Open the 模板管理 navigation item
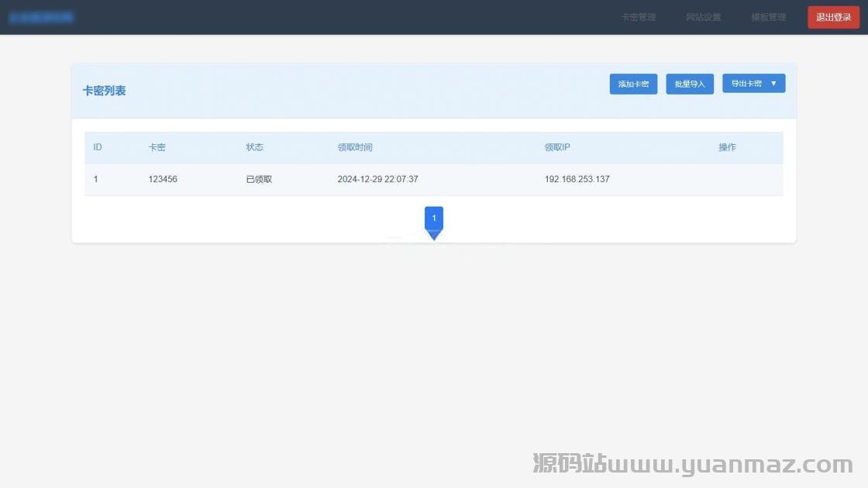The width and height of the screenshot is (868, 488). click(768, 17)
